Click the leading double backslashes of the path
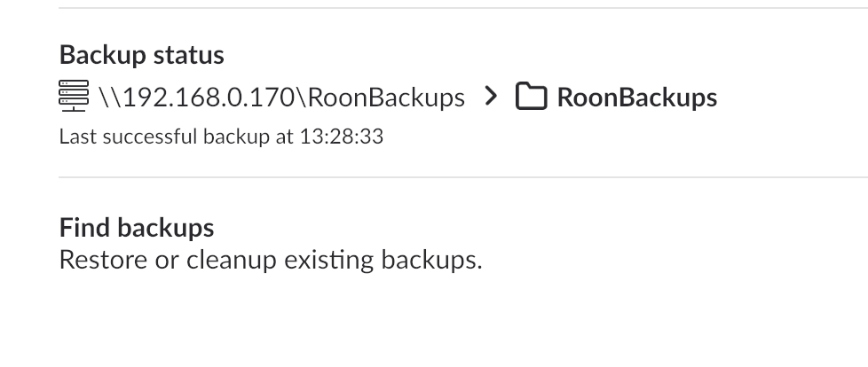 tap(110, 98)
